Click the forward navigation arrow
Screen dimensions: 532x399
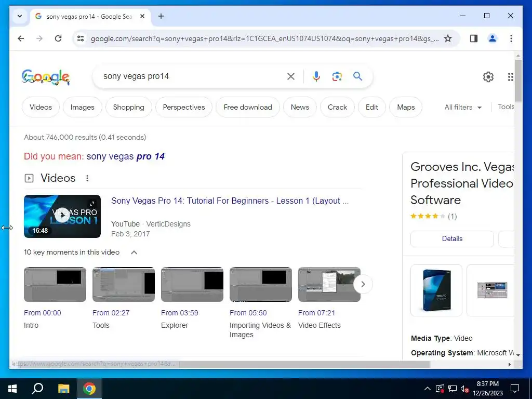pyautogui.click(x=39, y=38)
